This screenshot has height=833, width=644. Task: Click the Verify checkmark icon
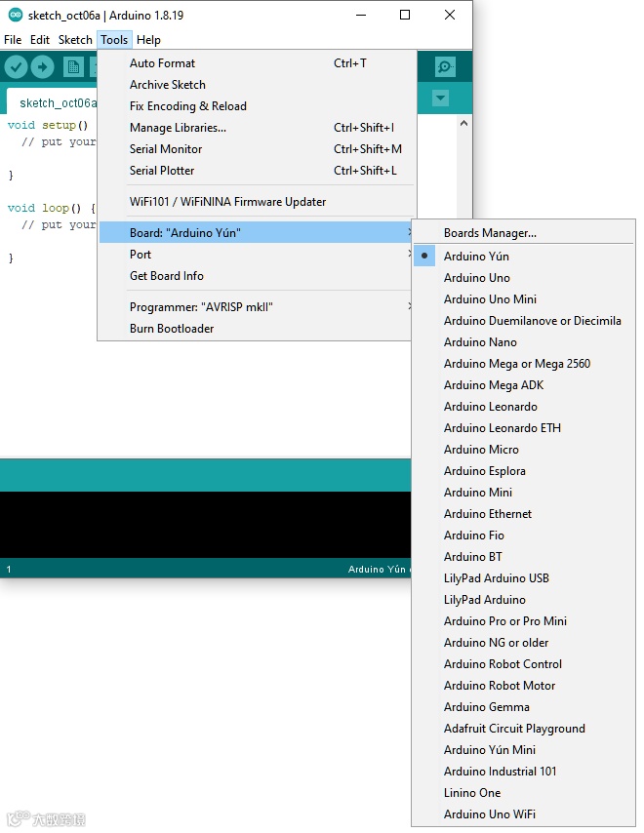coord(16,67)
